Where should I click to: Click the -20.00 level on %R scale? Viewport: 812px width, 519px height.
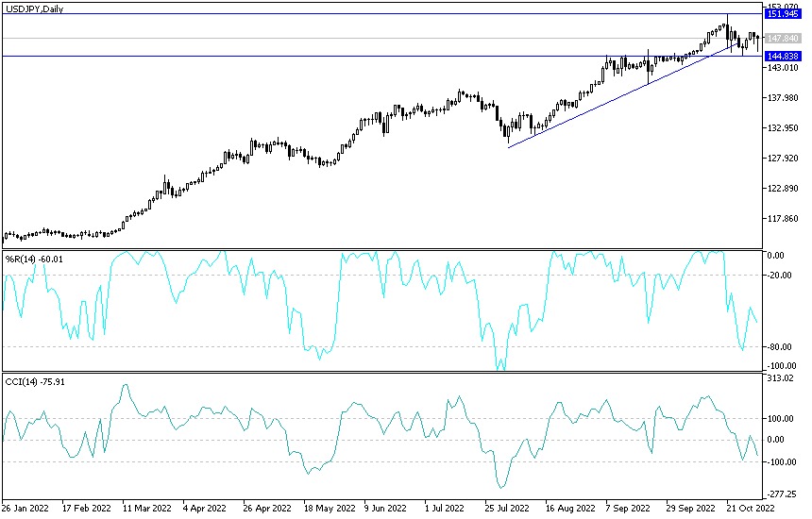click(780, 276)
